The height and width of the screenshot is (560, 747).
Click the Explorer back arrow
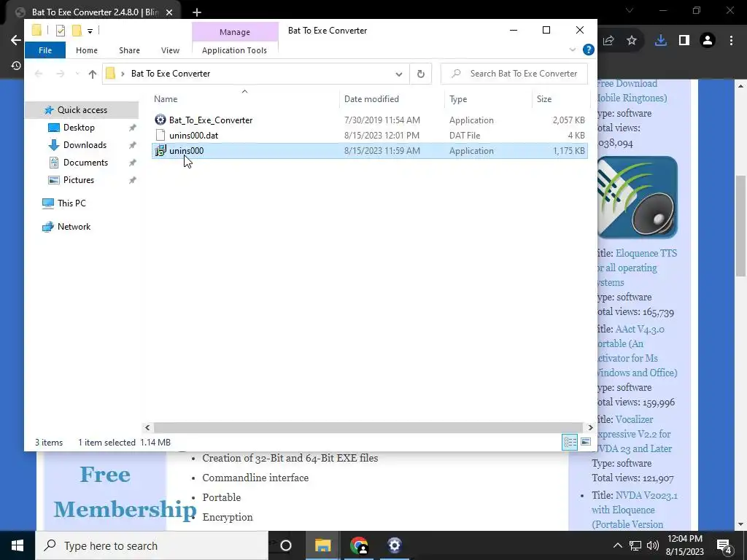(x=39, y=74)
